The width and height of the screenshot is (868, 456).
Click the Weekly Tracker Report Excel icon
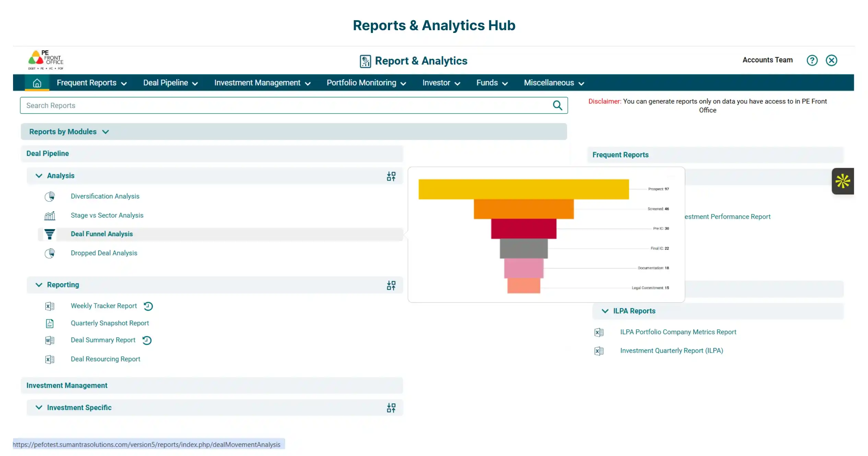tap(50, 306)
